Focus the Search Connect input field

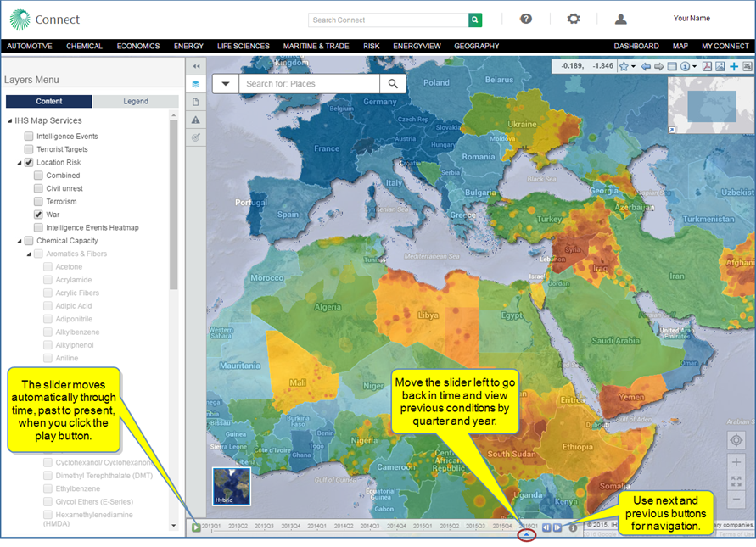388,20
